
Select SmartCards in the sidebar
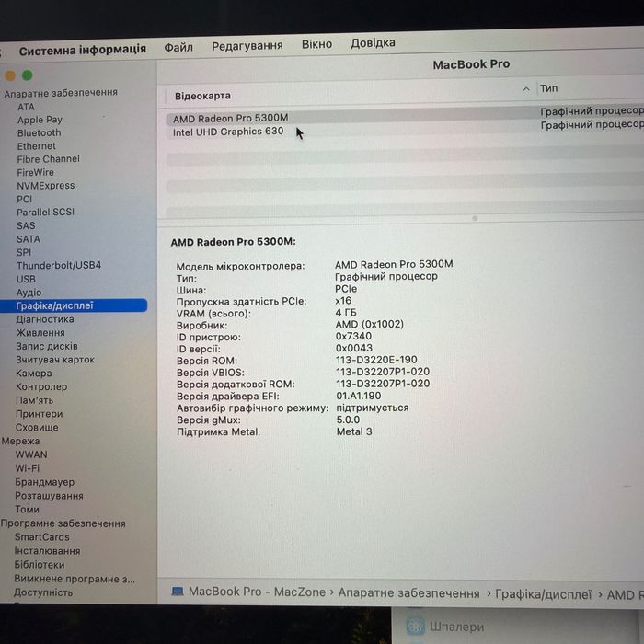(x=42, y=537)
